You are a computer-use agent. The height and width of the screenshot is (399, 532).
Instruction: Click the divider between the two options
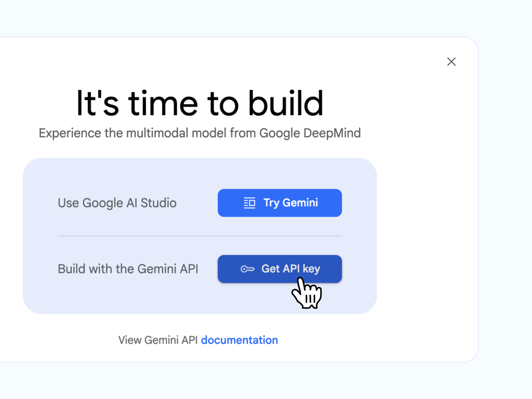(199, 235)
